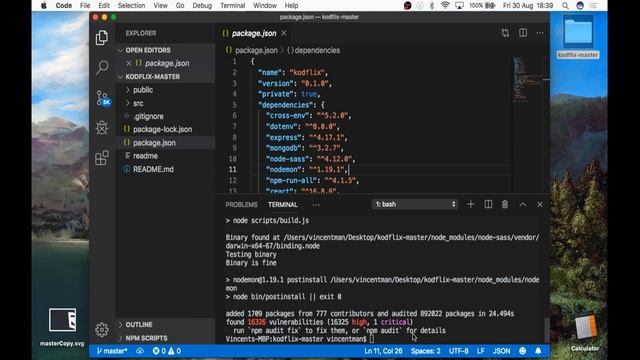The width and height of the screenshot is (640, 360).
Task: Switch to the Terminal panel tab
Action: (x=282, y=204)
